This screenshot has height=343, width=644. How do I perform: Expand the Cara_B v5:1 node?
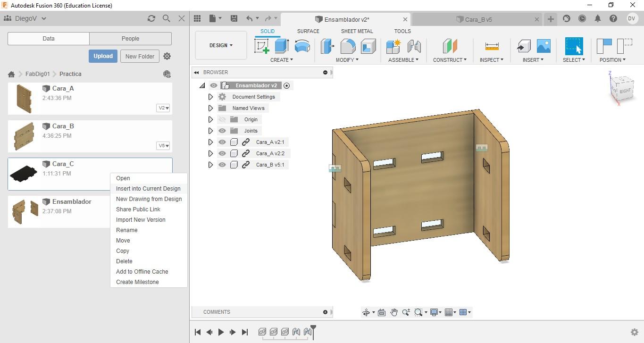coord(210,165)
